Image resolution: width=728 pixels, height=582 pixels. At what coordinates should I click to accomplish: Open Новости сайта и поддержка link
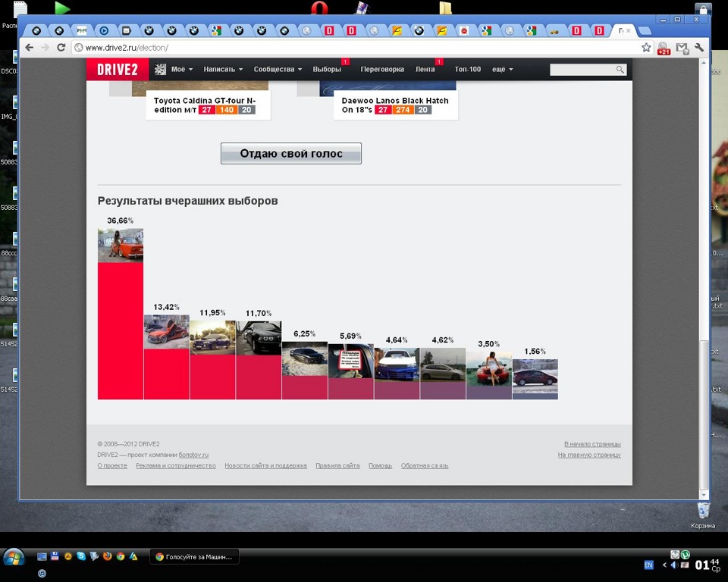click(265, 465)
